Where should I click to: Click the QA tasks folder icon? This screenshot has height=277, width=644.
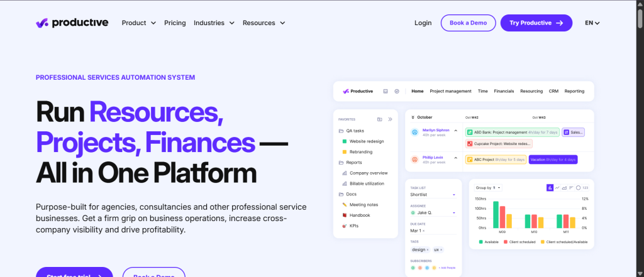[341, 131]
